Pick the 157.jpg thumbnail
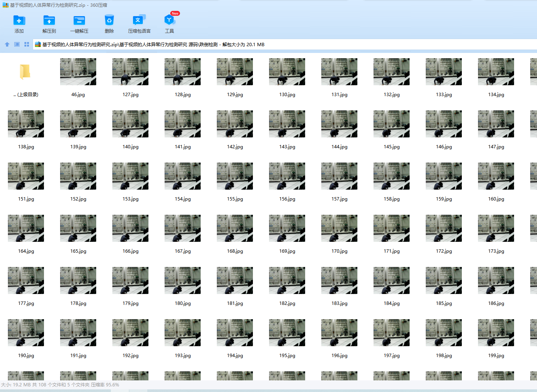 (339, 176)
